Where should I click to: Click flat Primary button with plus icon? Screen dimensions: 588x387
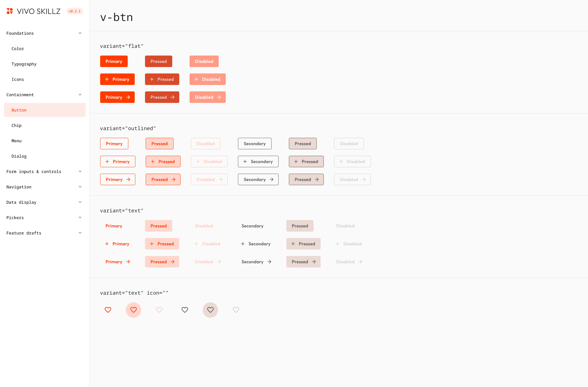click(x=117, y=79)
